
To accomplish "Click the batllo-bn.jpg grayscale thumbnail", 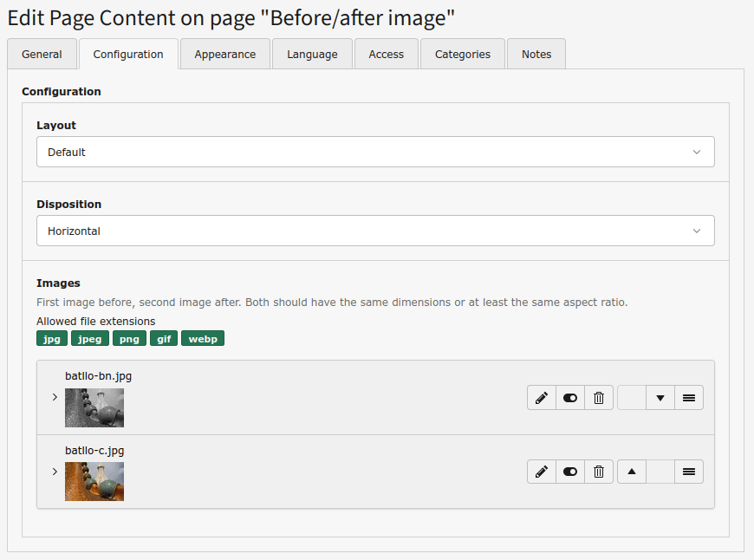I will 94,407.
